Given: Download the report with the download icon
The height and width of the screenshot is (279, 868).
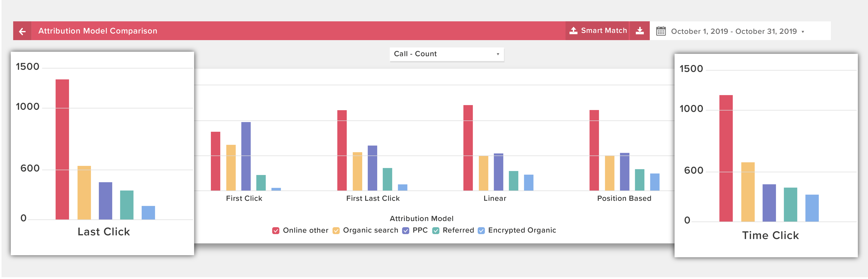Looking at the screenshot, I should pyautogui.click(x=640, y=31).
